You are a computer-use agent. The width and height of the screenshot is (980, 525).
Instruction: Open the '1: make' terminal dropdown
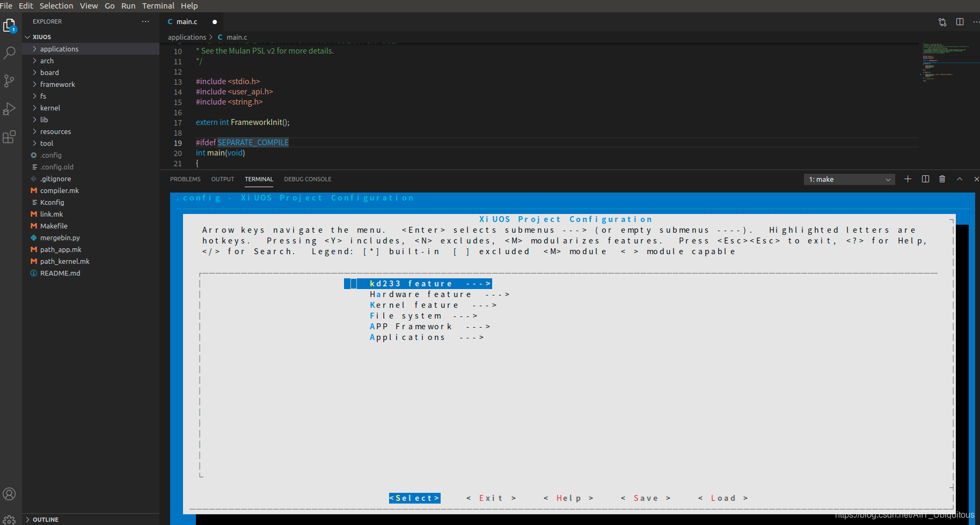(x=849, y=180)
